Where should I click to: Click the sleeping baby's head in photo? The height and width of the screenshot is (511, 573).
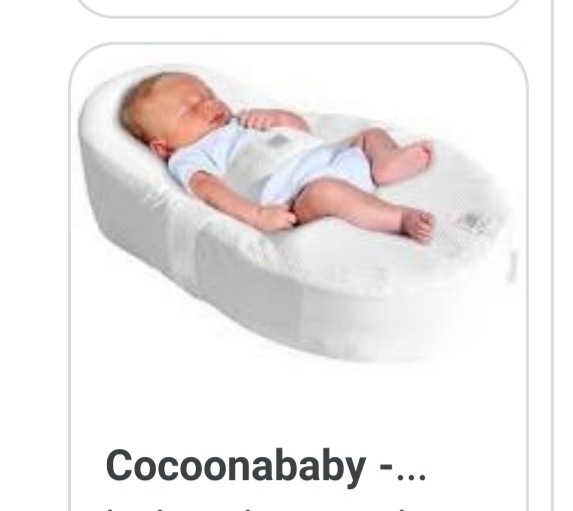(x=175, y=110)
